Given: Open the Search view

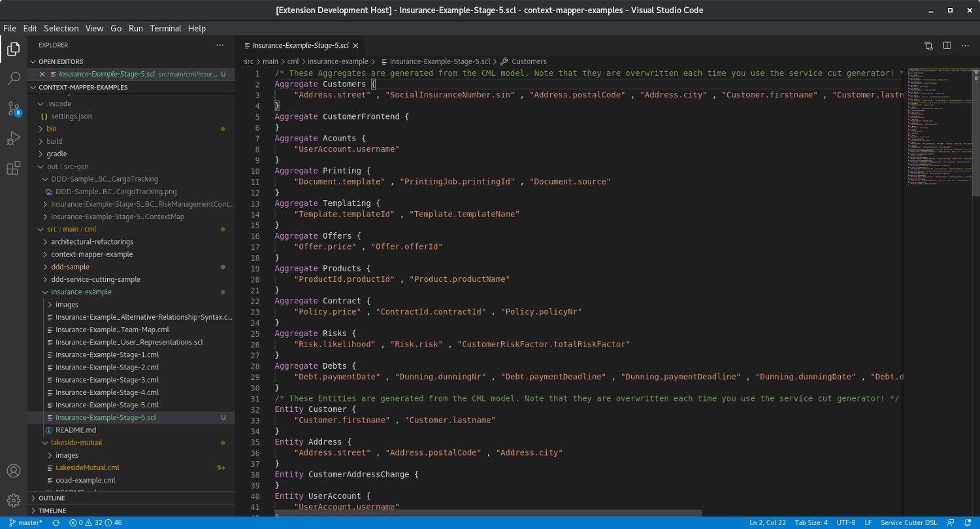Looking at the screenshot, I should [x=13, y=77].
